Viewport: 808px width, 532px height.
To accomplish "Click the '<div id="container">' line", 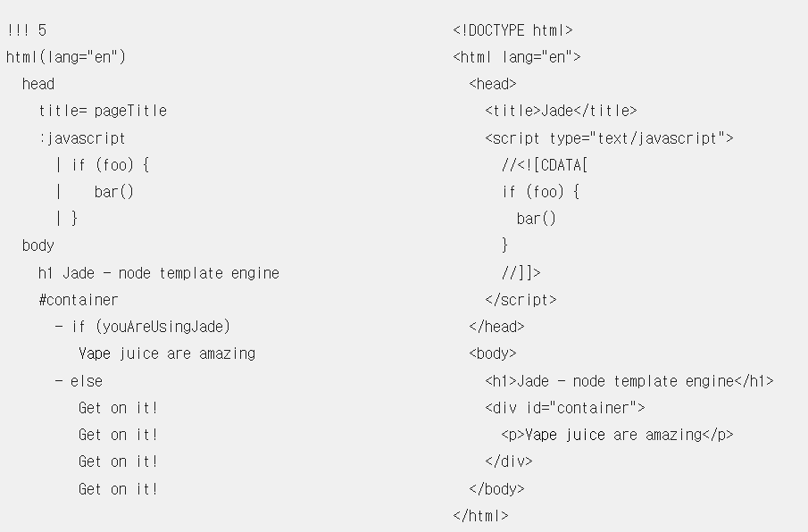I will point(565,408).
